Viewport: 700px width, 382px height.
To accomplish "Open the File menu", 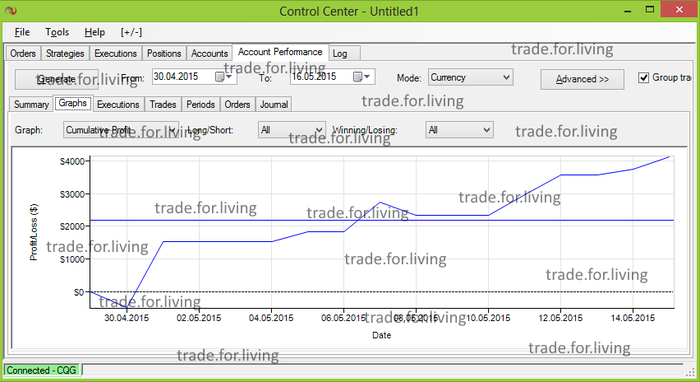I will [22, 32].
